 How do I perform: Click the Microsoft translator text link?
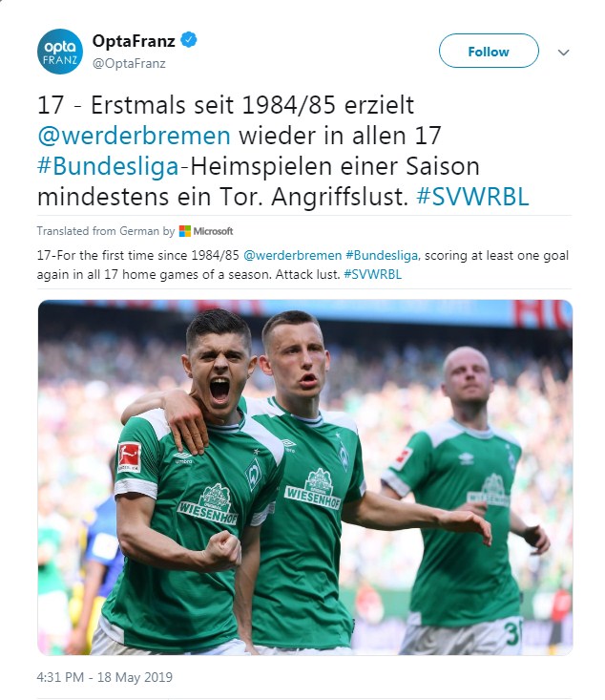[213, 231]
